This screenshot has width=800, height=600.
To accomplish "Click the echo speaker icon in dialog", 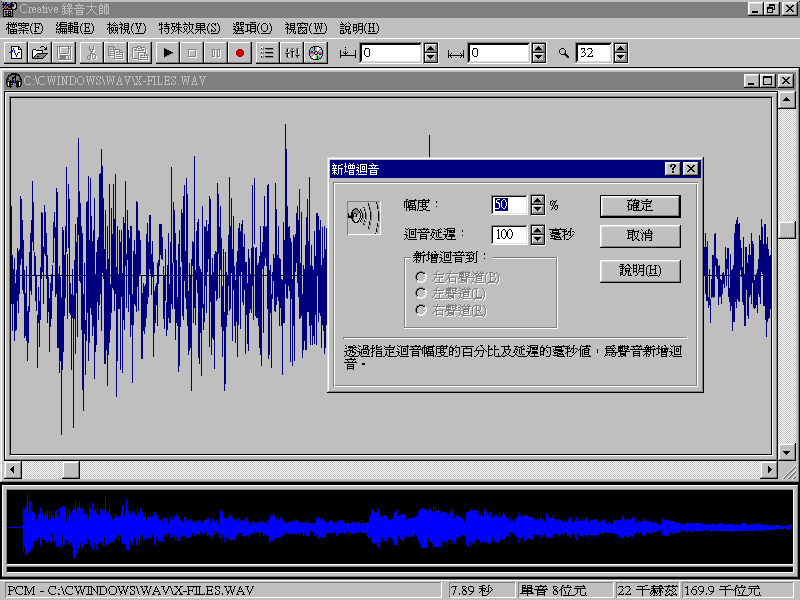I will tap(363, 217).
